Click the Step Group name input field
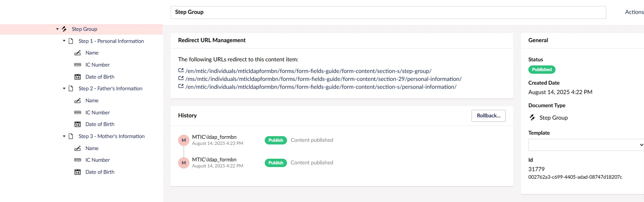Image resolution: width=644 pixels, height=202 pixels. click(388, 12)
